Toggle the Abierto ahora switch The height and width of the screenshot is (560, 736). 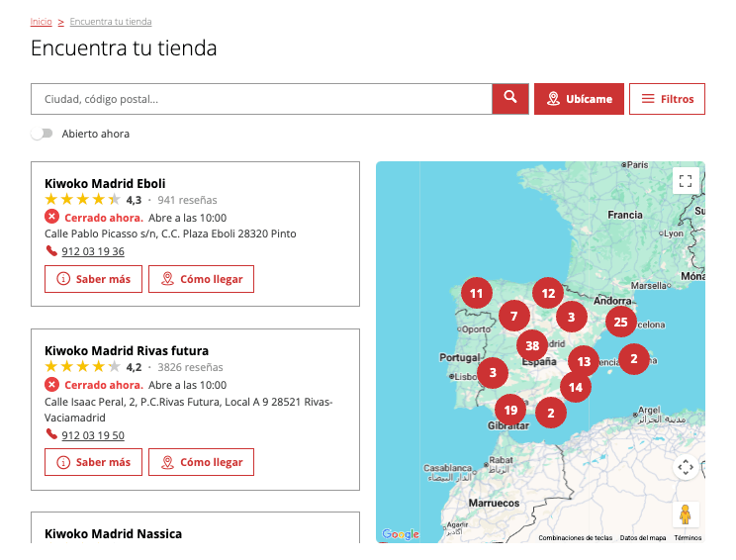coord(43,134)
